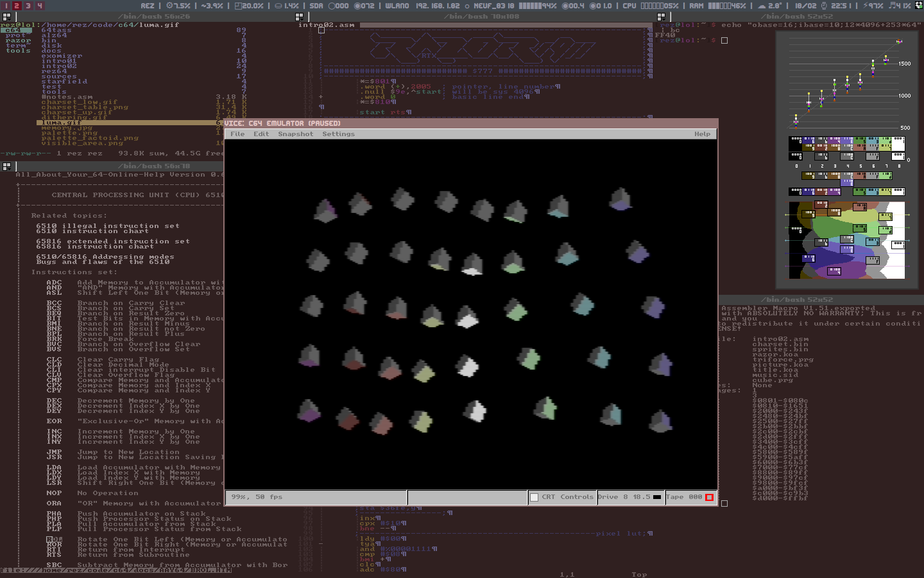This screenshot has height=578, width=924.
Task: Click the Tape 000 counter
Action: pyautogui.click(x=684, y=497)
